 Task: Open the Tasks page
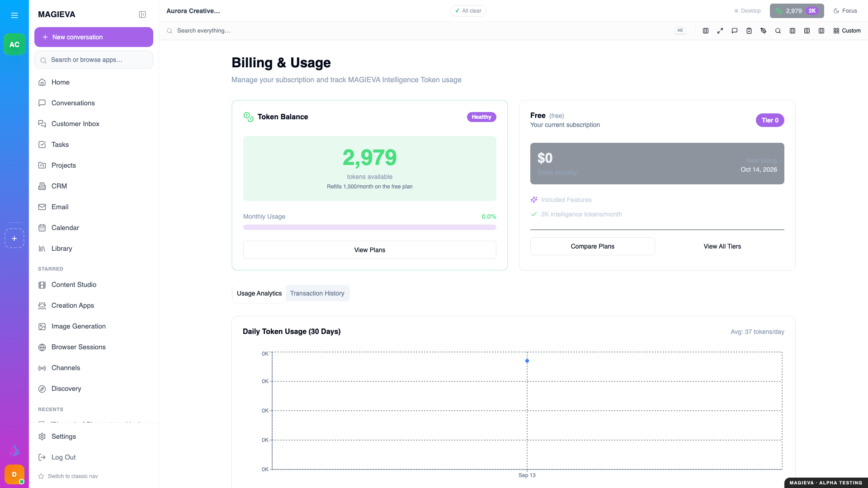(x=94, y=145)
